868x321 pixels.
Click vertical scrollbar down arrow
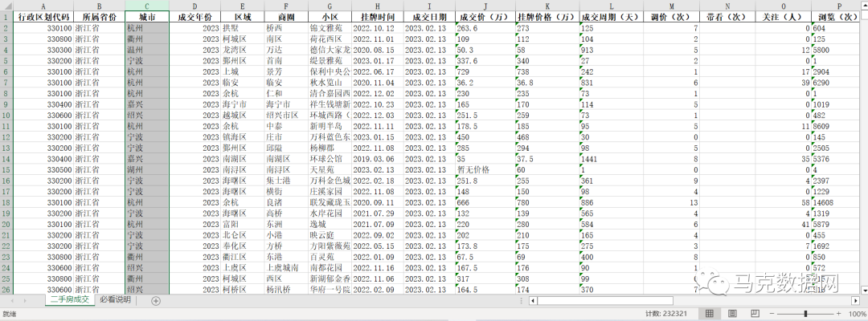click(864, 290)
